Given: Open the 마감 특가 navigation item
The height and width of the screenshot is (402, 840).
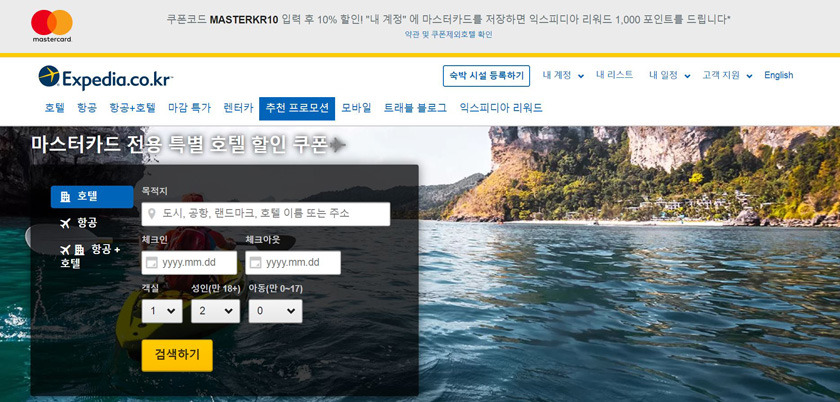Looking at the screenshot, I should point(190,108).
